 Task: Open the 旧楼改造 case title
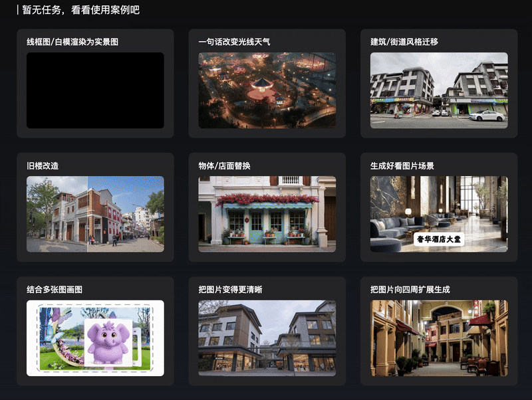(43, 165)
